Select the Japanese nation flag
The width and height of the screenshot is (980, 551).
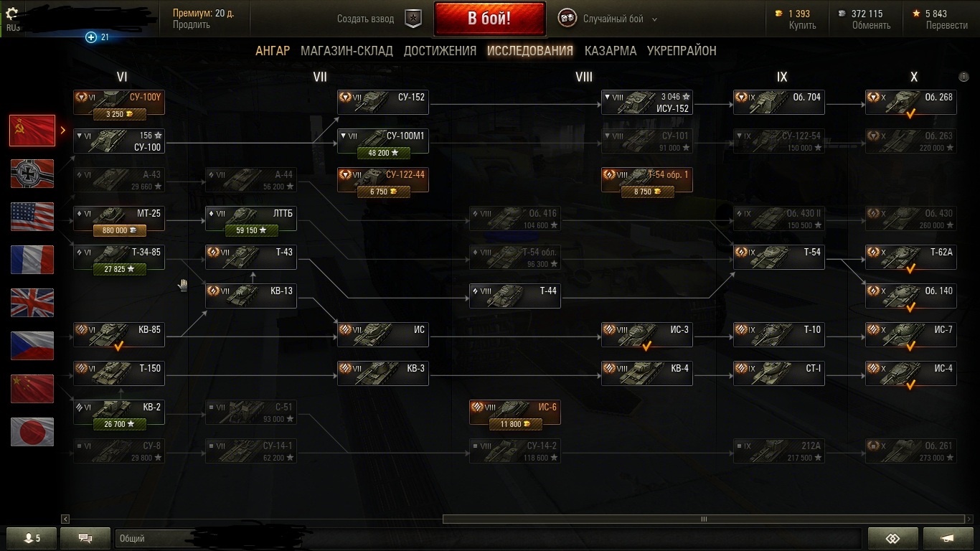coord(32,432)
